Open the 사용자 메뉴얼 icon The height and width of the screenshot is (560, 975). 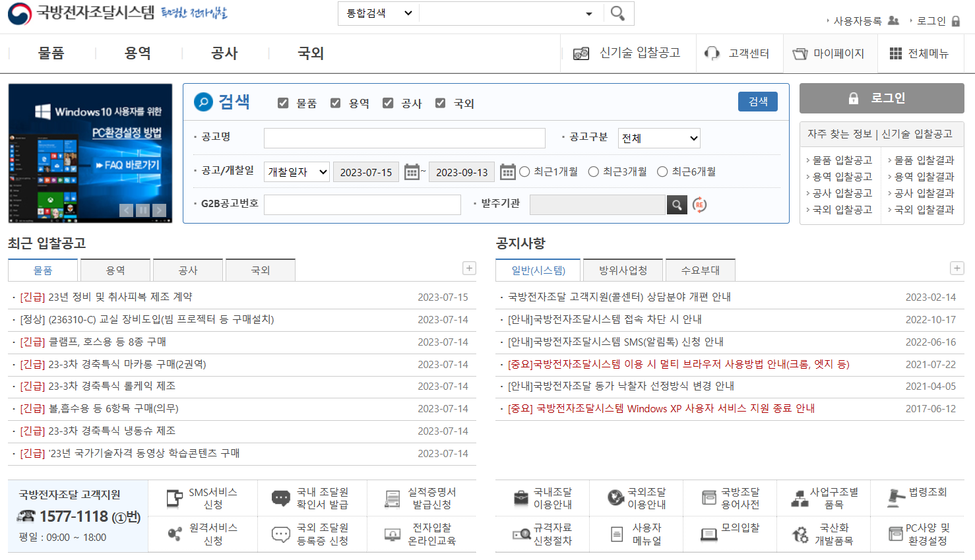(635, 533)
